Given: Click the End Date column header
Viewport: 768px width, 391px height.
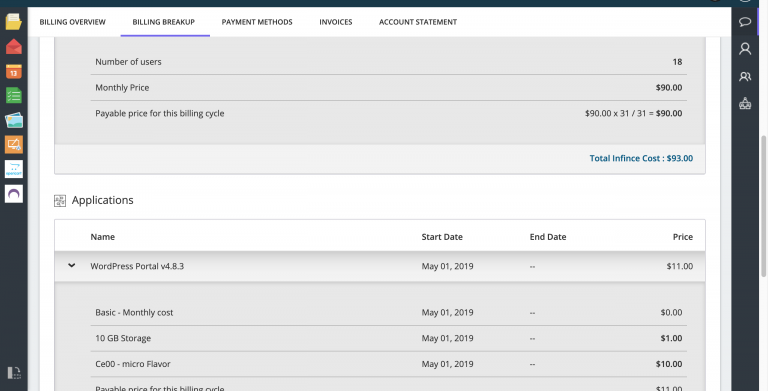Looking at the screenshot, I should click(548, 237).
